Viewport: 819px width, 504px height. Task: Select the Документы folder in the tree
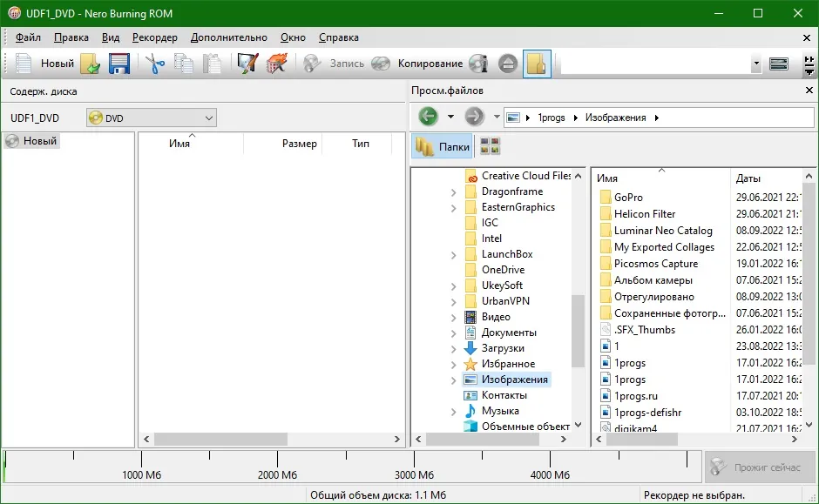coord(509,333)
